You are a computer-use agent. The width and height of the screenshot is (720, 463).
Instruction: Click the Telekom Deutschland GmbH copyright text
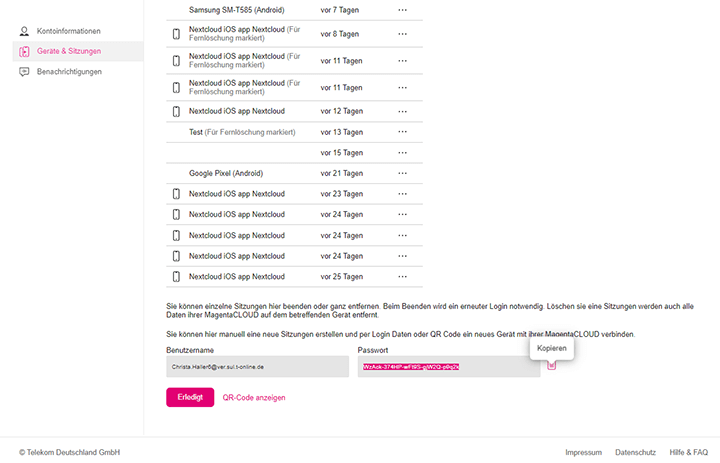[70, 452]
